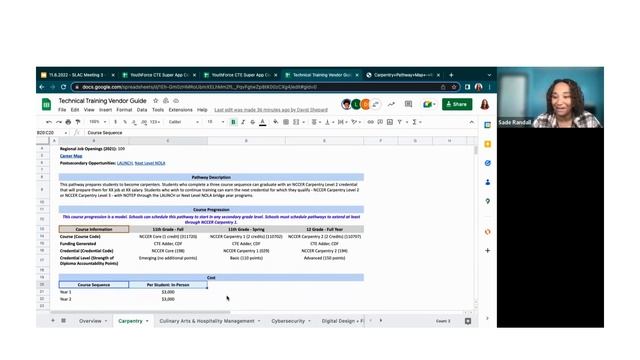The image size is (640, 360).
Task: Click the Move to folder icon
Action: 166,100
